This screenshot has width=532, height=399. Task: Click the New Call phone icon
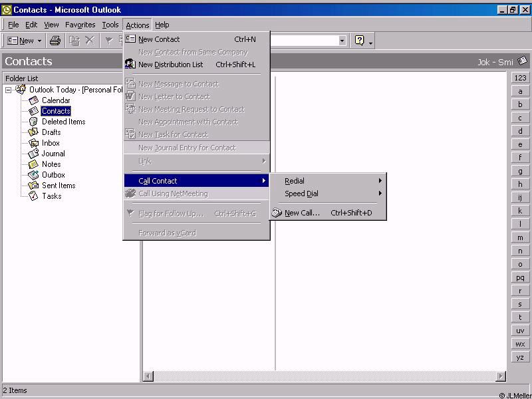point(277,213)
